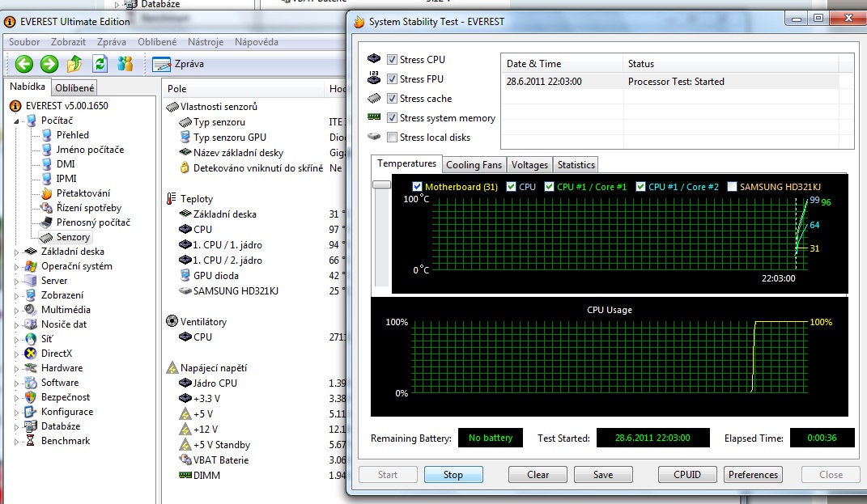This screenshot has width=867, height=504.
Task: Click the GPU dioda monitor icon
Action: 185,275
